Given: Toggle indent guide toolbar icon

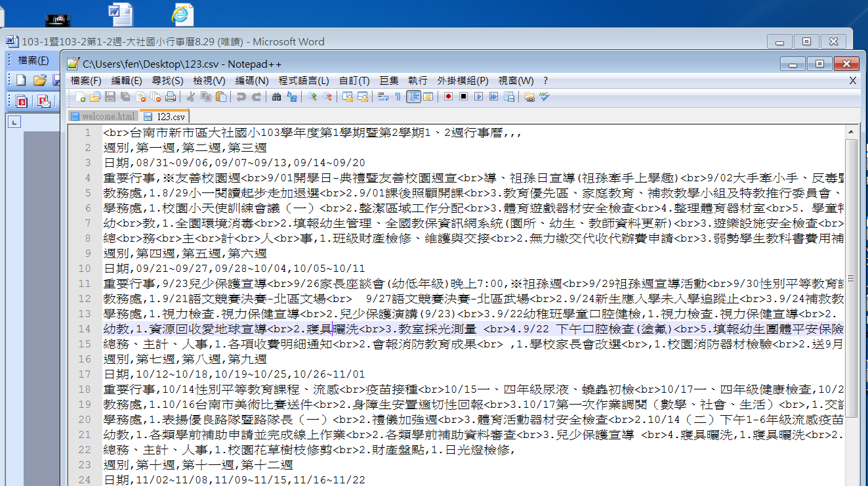Looking at the screenshot, I should [x=413, y=97].
